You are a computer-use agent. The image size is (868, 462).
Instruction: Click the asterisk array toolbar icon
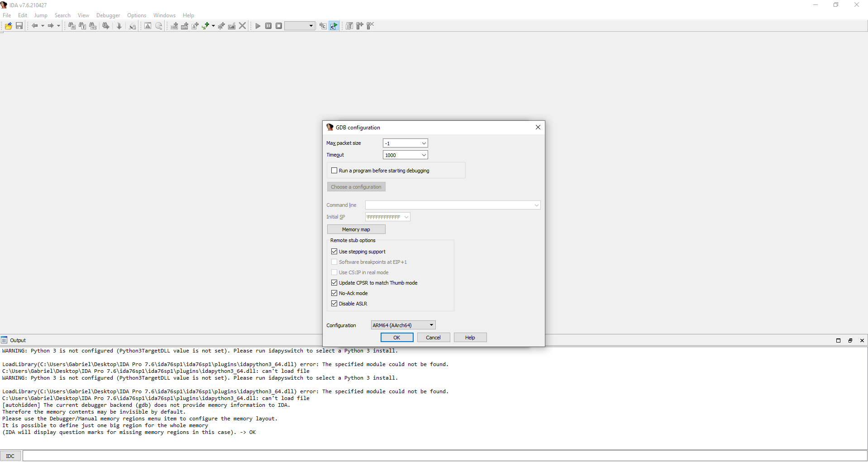pyautogui.click(x=221, y=26)
